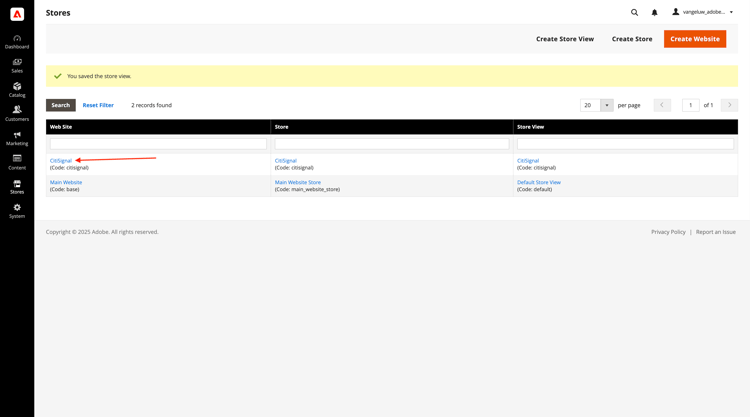Viewport: 750px width, 417px height.
Task: Open the System settings menu
Action: point(17,211)
